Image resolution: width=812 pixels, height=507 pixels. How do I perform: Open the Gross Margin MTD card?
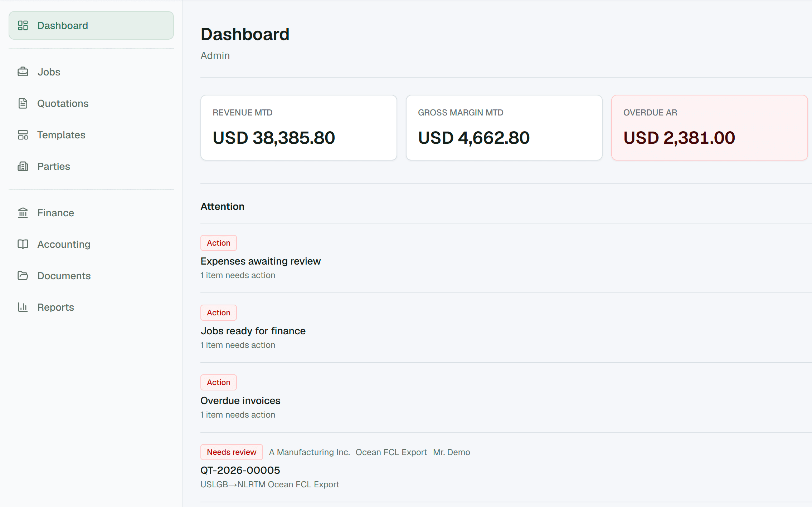(504, 128)
